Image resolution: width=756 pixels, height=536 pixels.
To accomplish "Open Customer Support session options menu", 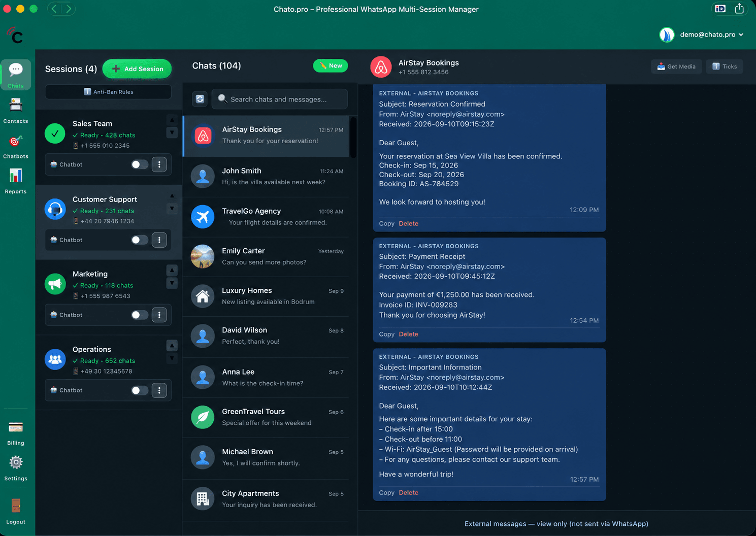I will click(159, 240).
